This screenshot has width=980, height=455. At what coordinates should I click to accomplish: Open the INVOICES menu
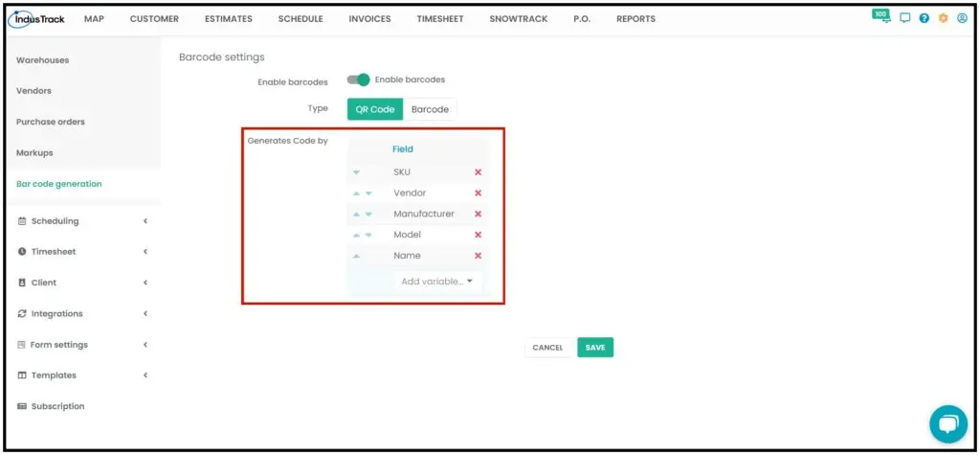pos(370,19)
